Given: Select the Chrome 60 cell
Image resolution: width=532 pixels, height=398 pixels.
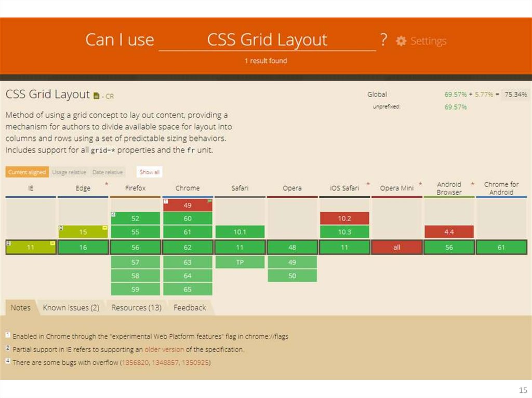Looking at the screenshot, I should click(x=188, y=218).
